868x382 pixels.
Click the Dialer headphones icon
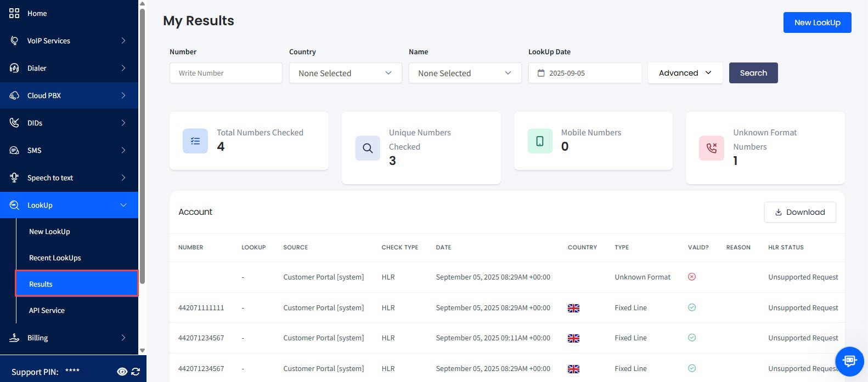click(x=14, y=68)
